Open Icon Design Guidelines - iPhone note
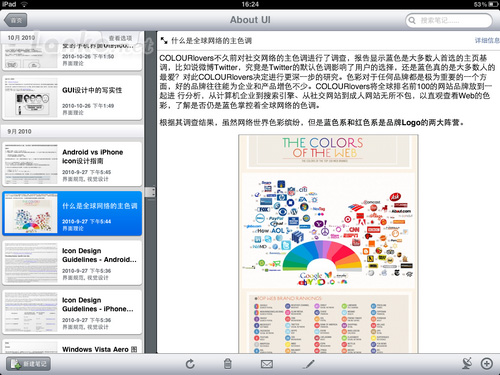 pos(72,312)
